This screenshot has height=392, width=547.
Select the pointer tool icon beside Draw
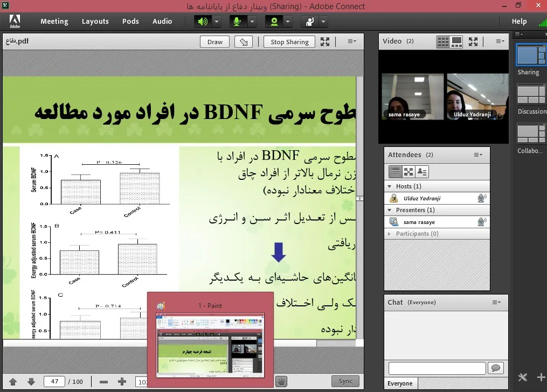[x=244, y=42]
